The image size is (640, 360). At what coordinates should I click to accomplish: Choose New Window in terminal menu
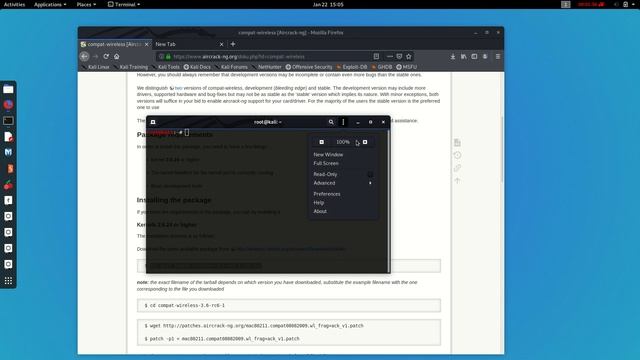coord(328,155)
